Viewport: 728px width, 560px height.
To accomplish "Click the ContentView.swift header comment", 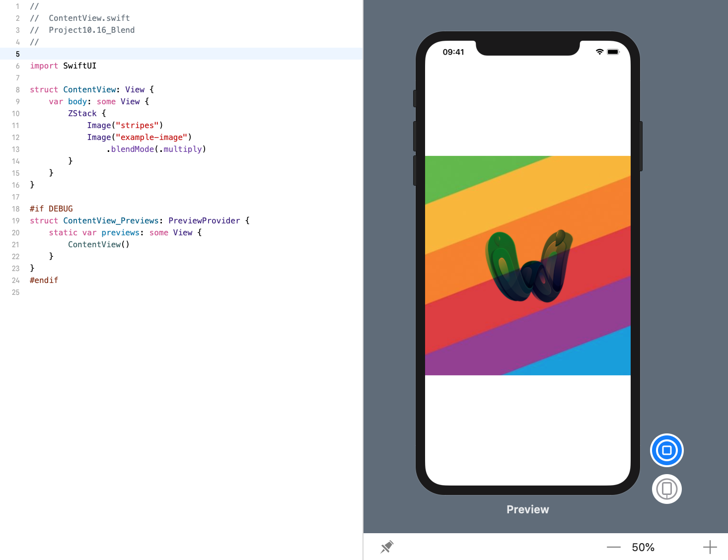I will (80, 18).
